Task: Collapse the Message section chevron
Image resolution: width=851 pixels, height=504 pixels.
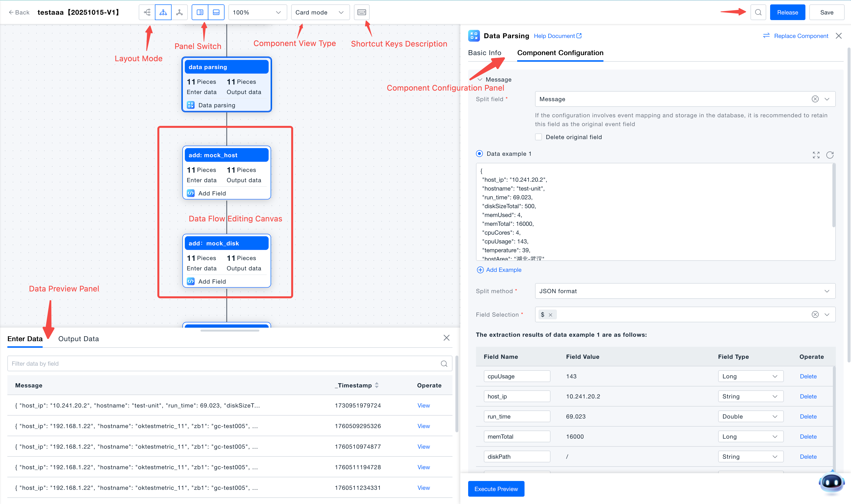Action: pyautogui.click(x=480, y=80)
